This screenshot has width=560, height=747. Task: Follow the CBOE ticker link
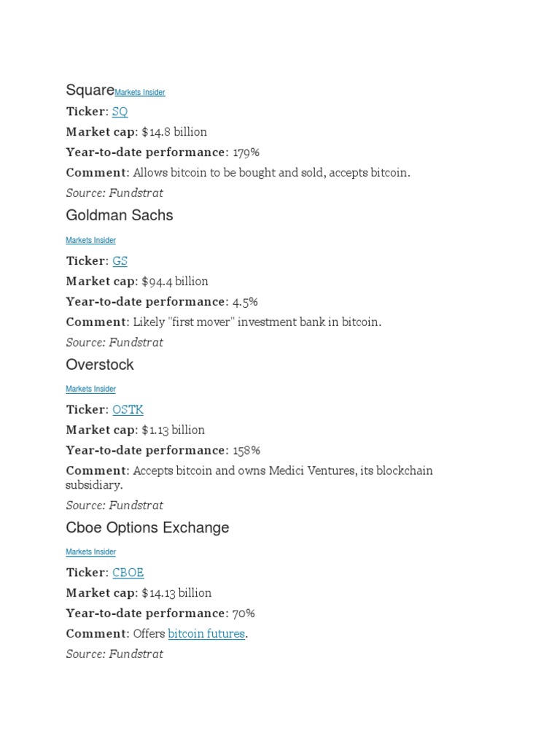coord(128,573)
